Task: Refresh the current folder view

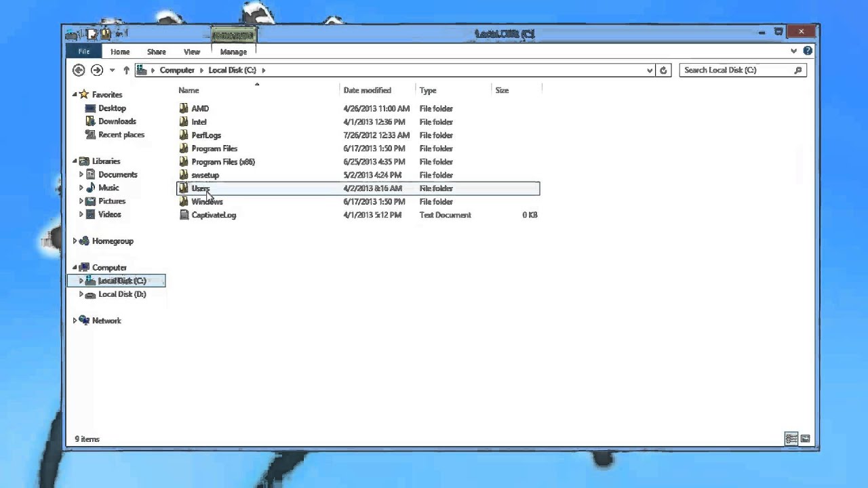Action: 663,70
